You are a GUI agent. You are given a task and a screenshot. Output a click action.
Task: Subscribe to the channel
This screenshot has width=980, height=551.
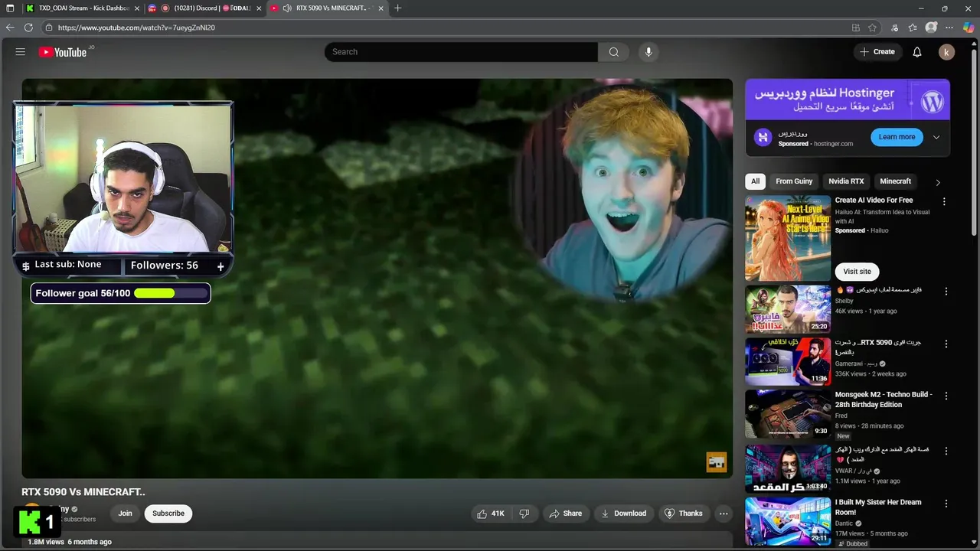coord(168,514)
